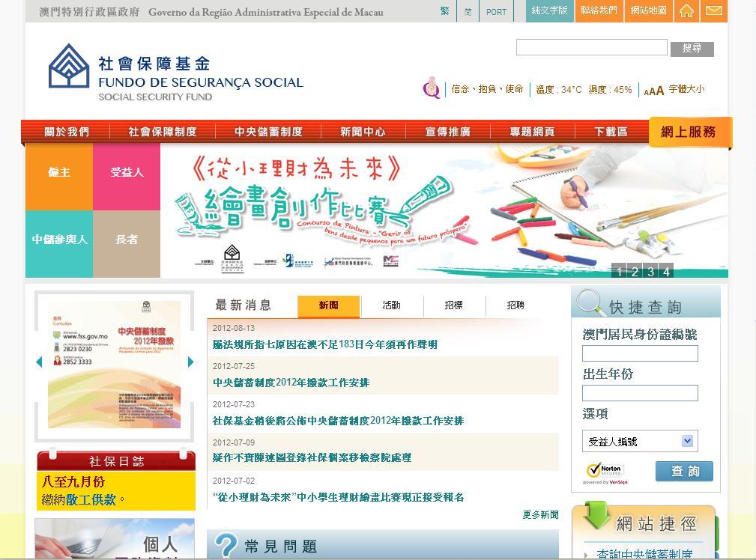This screenshot has width=756, height=560.
Task: Click the 查詢 query button
Action: [684, 471]
